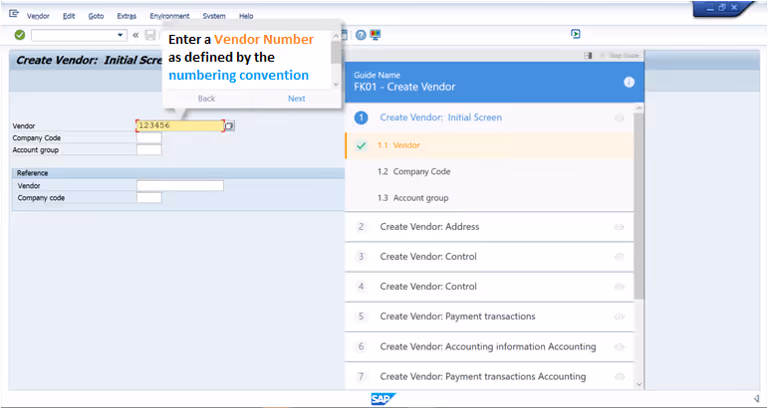Click the Reference Company code input field
Screen dimensions: 768x408
coord(149,198)
